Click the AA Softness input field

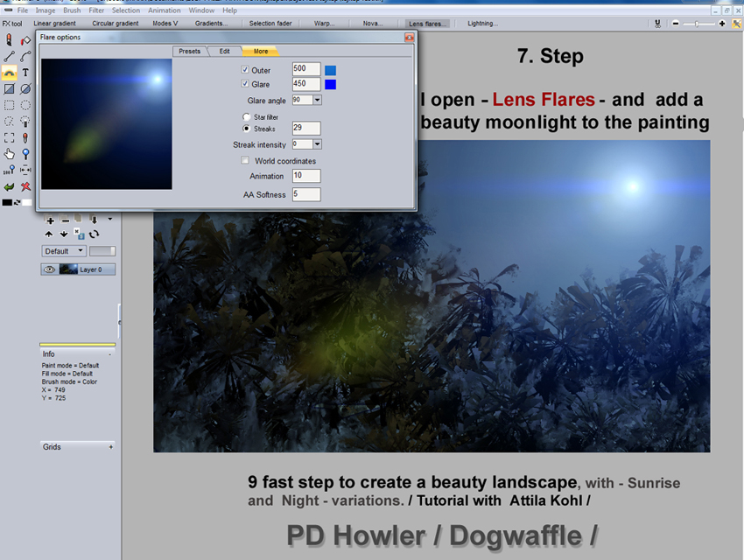tap(305, 194)
